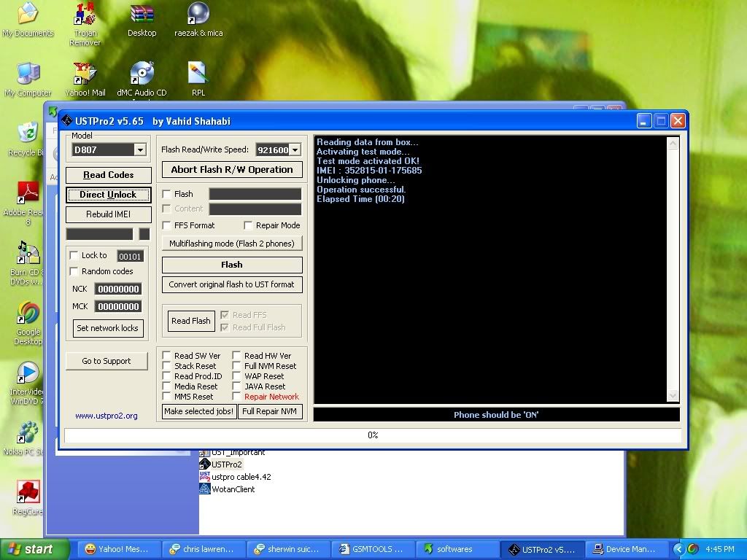Switch to GSMTOOLS taskbar item

373,550
